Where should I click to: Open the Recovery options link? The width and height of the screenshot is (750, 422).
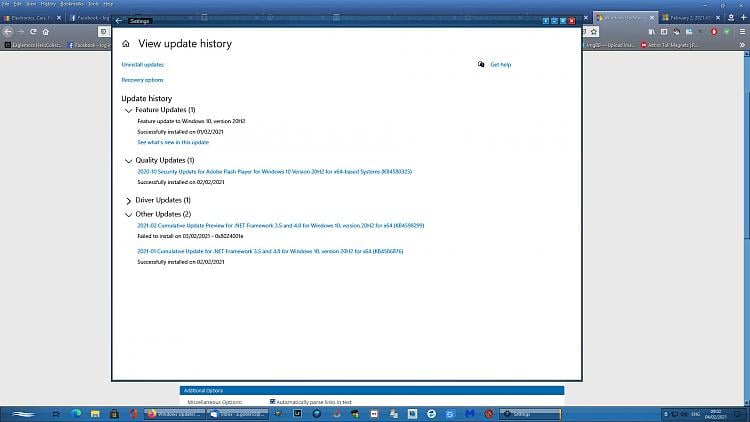(x=142, y=80)
